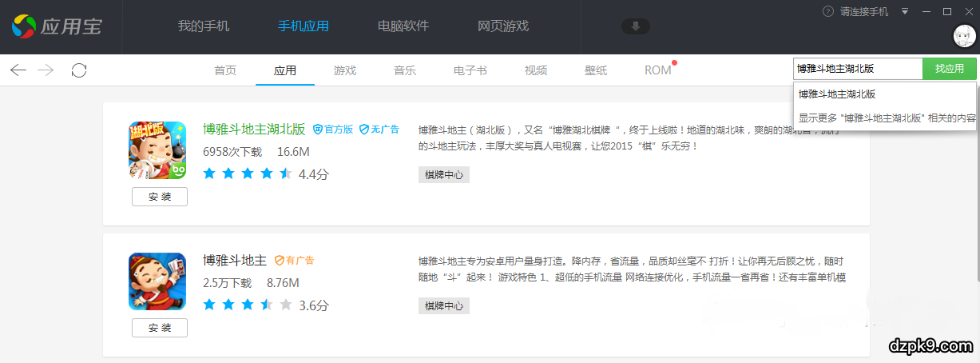Click the user avatar icon

tap(963, 36)
